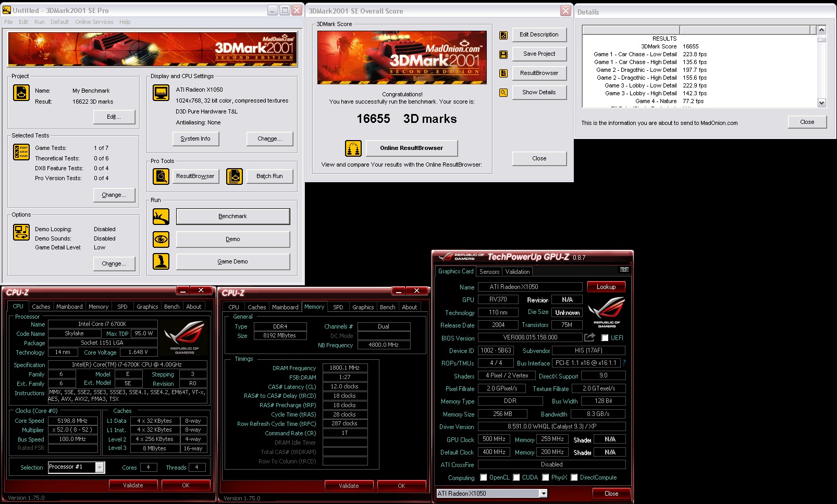Open the Processor #1 selection dropdown
Screen dimensions: 837x504
(100, 467)
